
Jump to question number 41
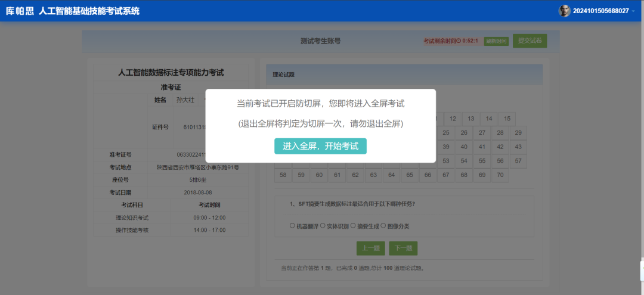pos(482,147)
